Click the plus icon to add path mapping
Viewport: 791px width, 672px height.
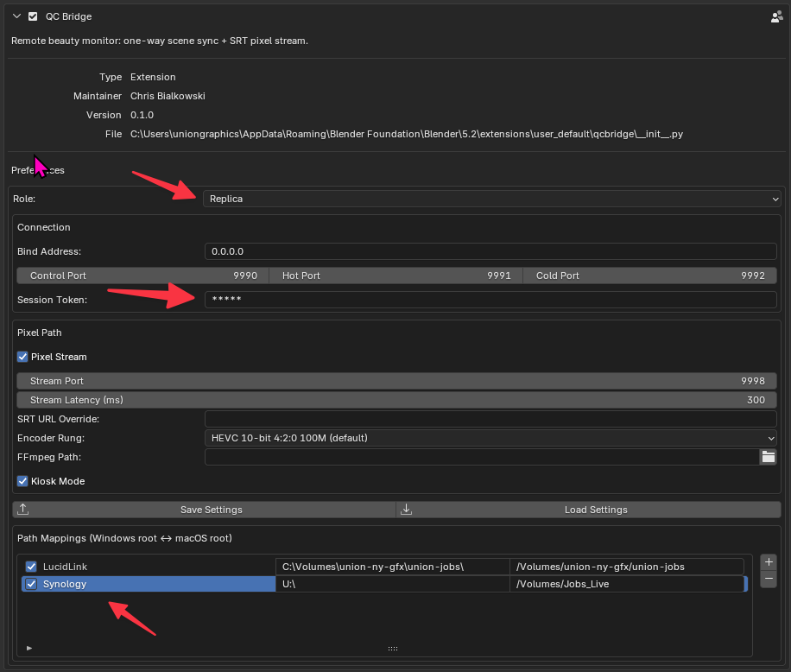pyautogui.click(x=769, y=562)
